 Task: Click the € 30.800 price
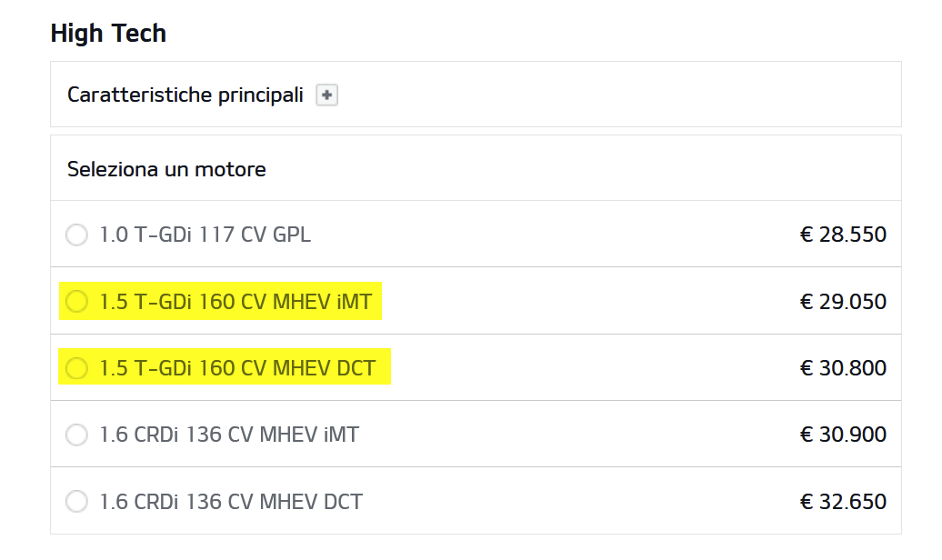click(843, 367)
